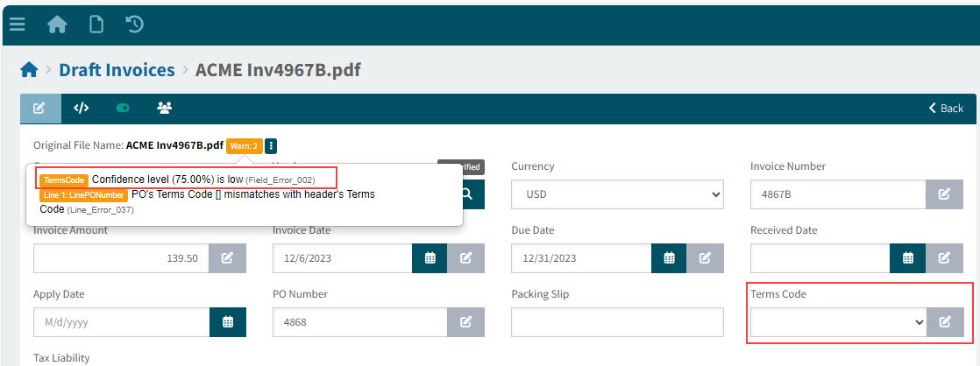This screenshot has height=366, width=980.
Task: Open the history icon in top bar
Action: pos(135,25)
